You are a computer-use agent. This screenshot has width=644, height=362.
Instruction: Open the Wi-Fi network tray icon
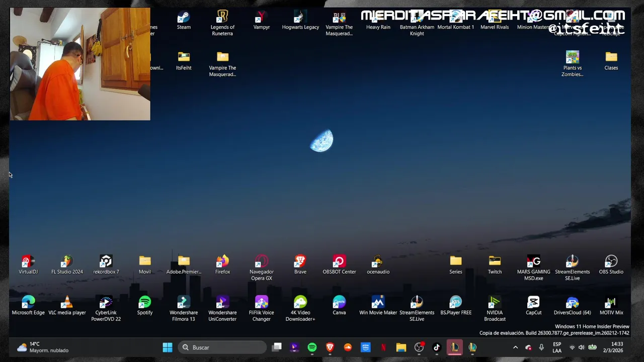572,347
